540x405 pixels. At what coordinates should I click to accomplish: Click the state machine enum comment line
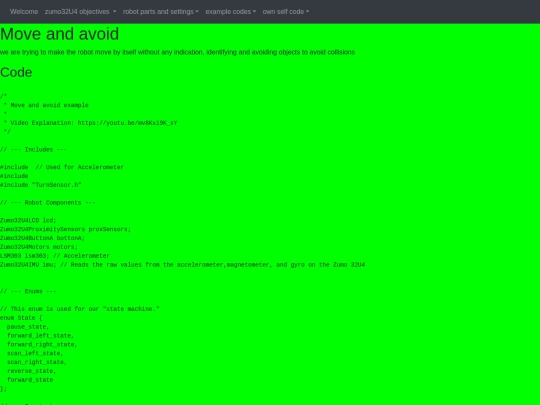pos(80,309)
